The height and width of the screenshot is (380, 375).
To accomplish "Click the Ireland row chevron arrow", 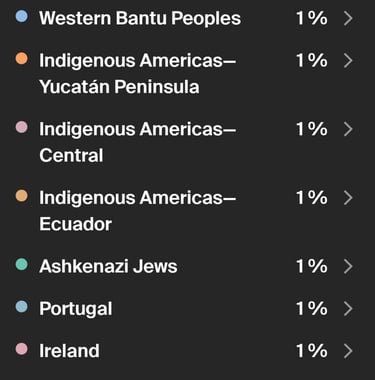I will (348, 351).
